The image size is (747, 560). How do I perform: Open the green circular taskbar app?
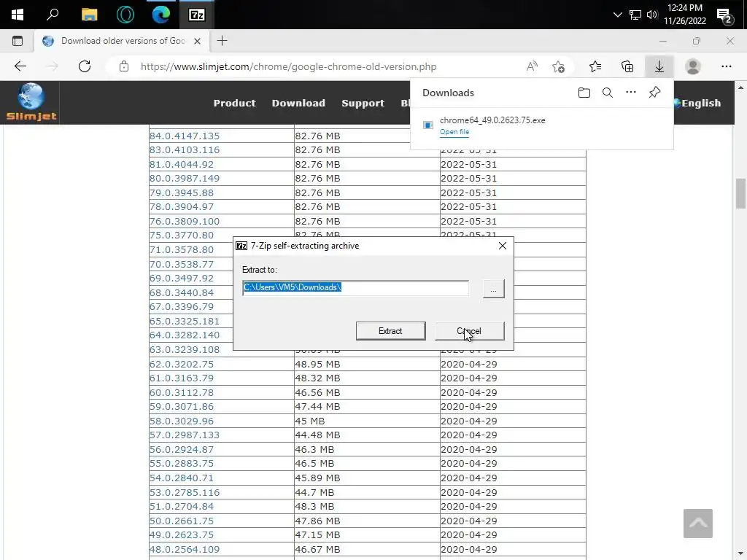coord(125,15)
